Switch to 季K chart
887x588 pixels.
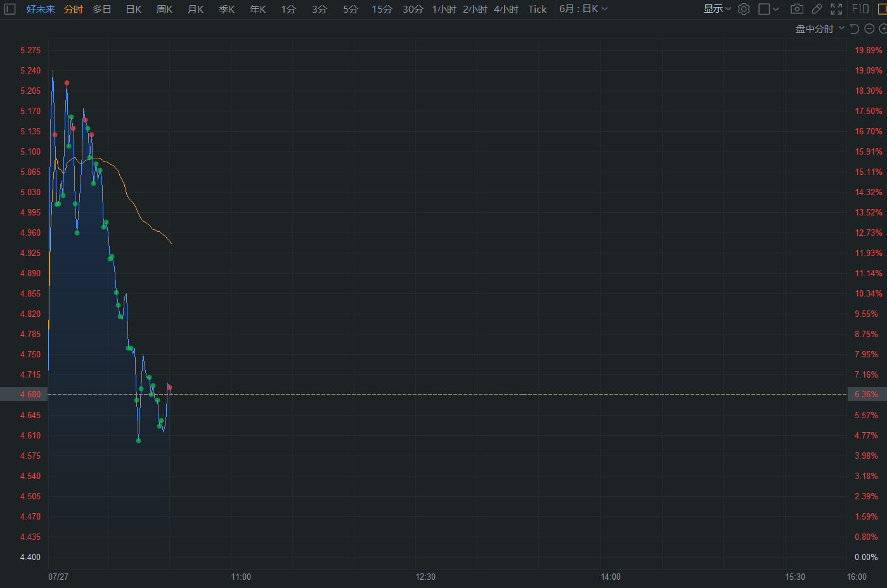tap(227, 10)
